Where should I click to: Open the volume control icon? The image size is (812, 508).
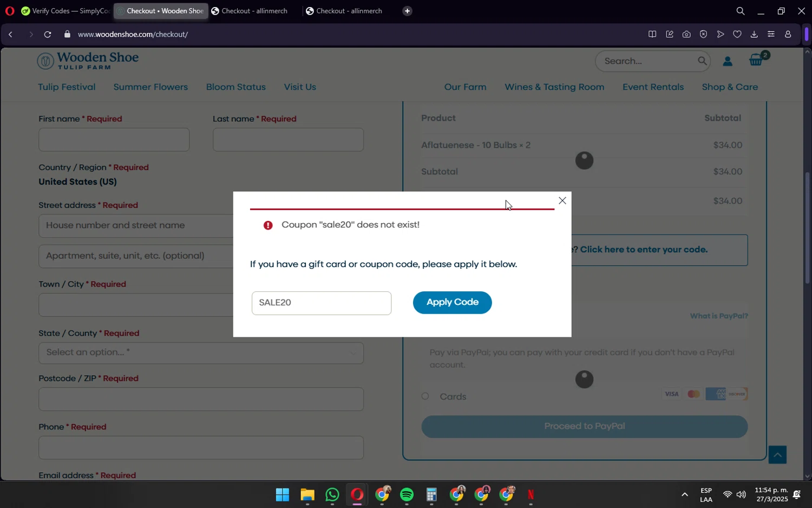[741, 494]
